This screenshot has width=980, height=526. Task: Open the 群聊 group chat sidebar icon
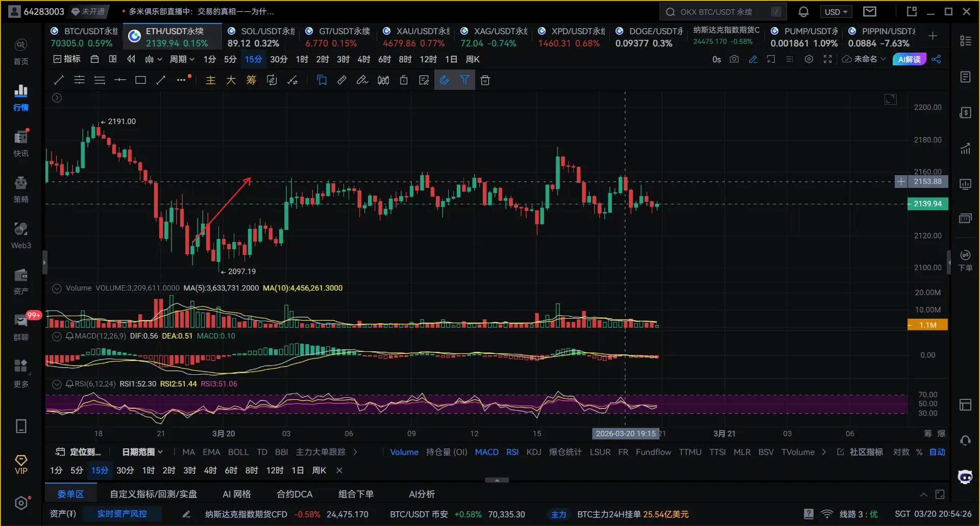click(21, 327)
